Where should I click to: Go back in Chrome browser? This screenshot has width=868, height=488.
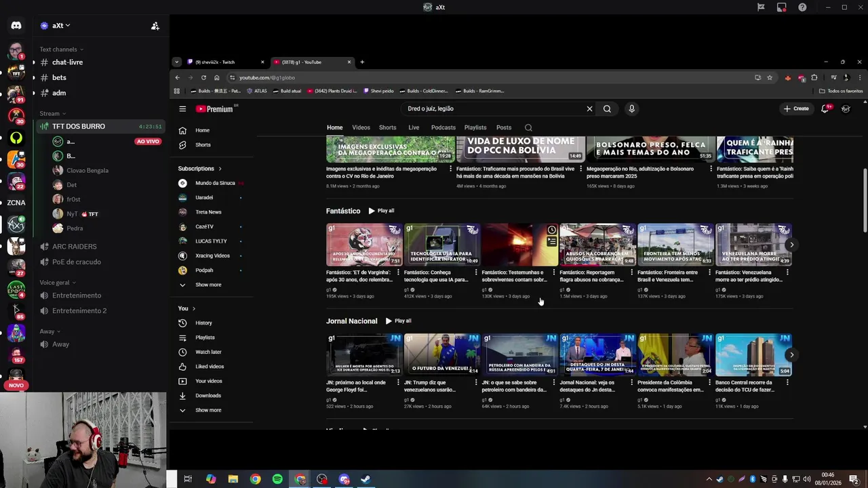[x=178, y=77]
